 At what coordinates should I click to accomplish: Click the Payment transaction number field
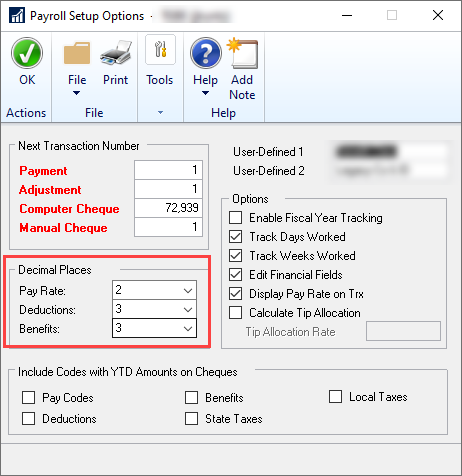[168, 170]
